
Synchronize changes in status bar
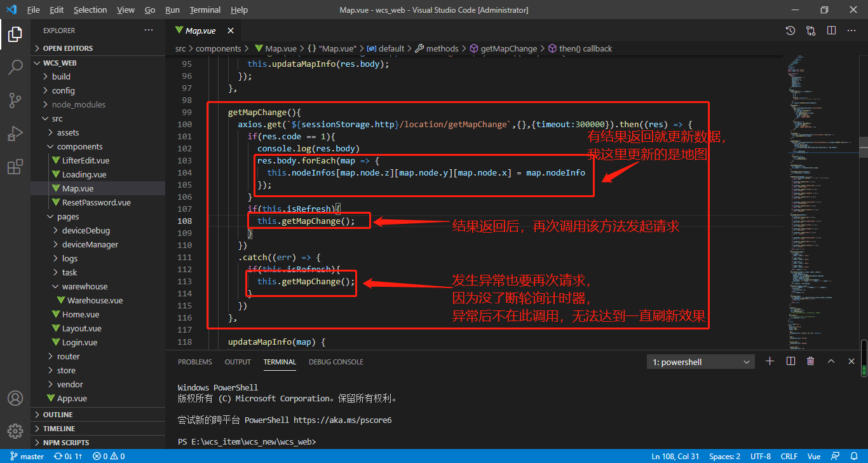pyautogui.click(x=69, y=456)
